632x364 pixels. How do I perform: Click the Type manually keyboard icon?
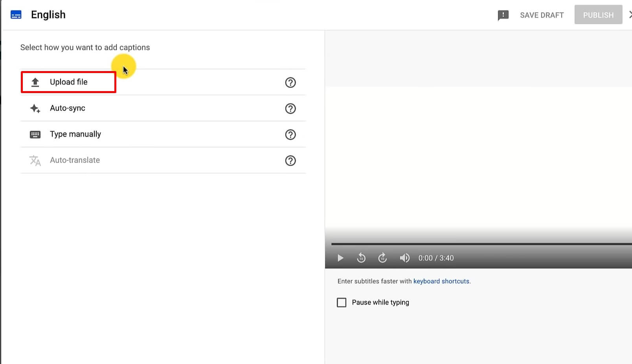tap(35, 134)
